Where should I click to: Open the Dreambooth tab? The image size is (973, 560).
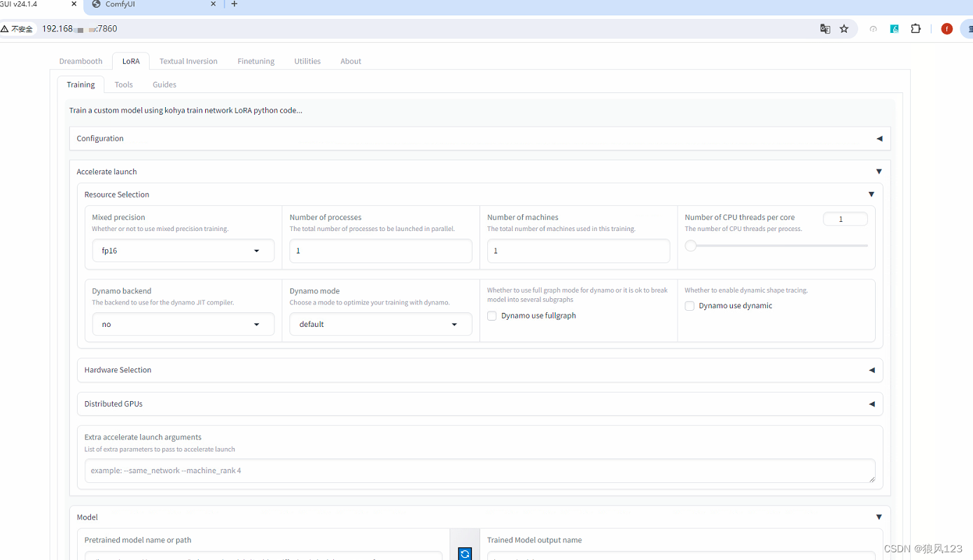click(80, 61)
